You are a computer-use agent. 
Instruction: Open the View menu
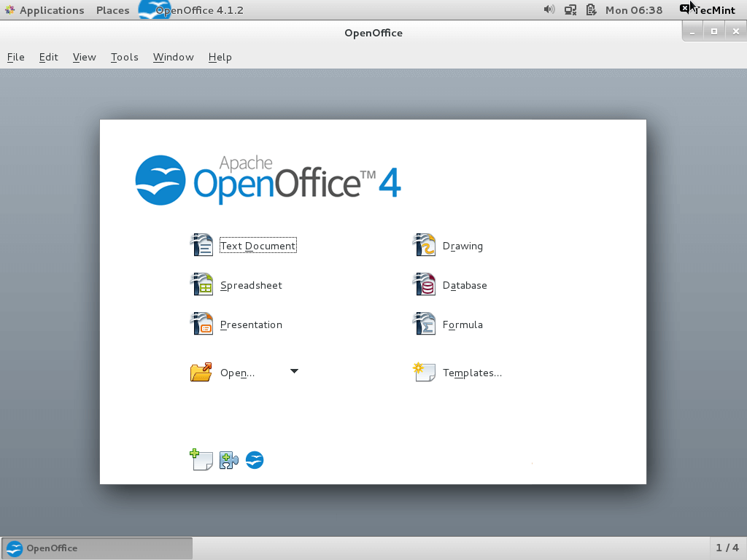(85, 57)
